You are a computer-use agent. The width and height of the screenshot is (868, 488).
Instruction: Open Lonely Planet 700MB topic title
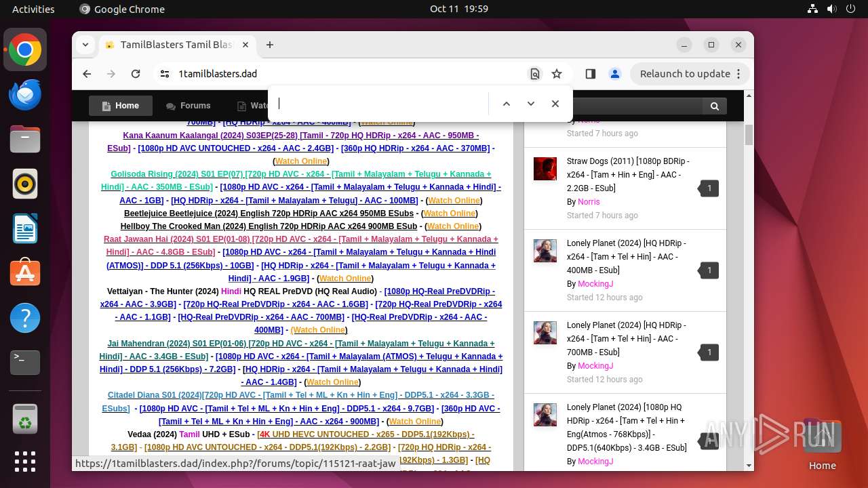tap(626, 339)
